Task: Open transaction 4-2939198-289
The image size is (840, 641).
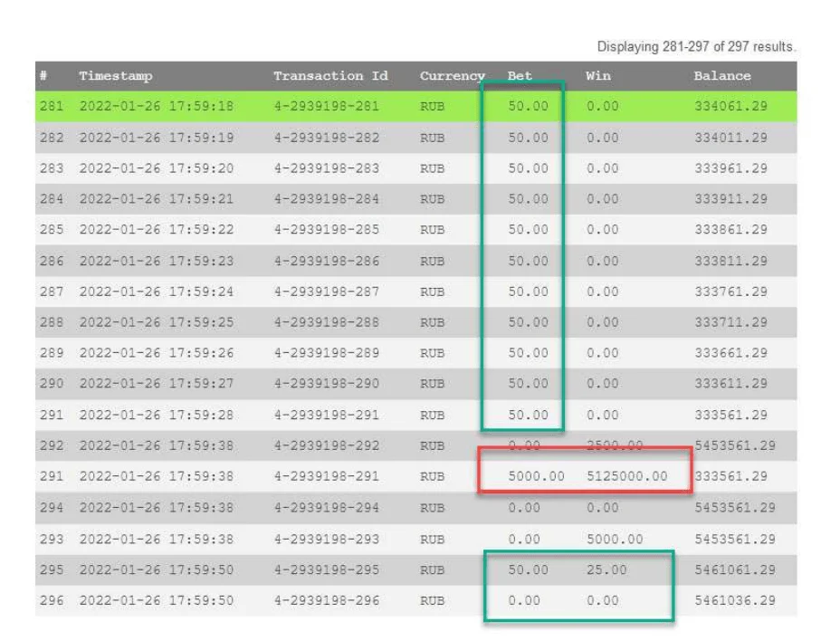Action: point(326,353)
